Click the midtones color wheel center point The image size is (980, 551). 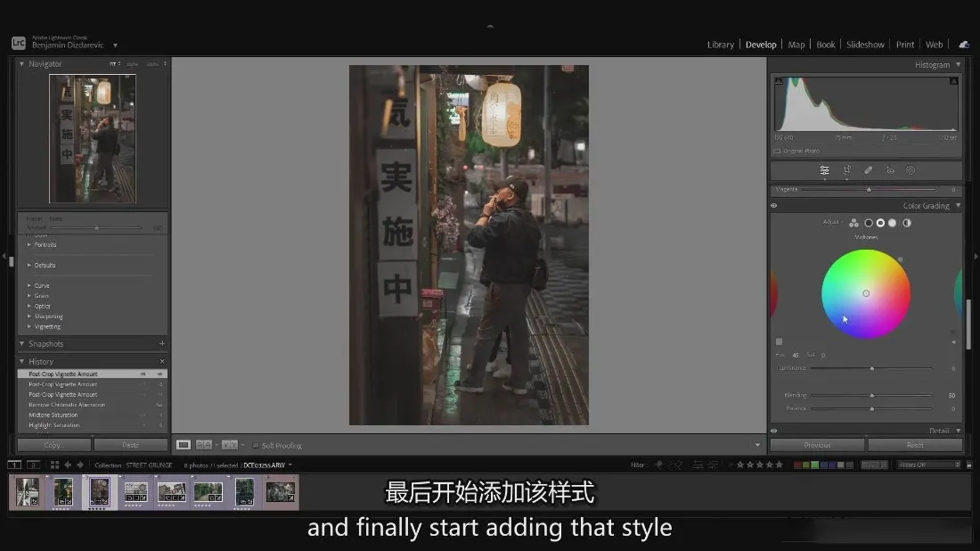866,293
